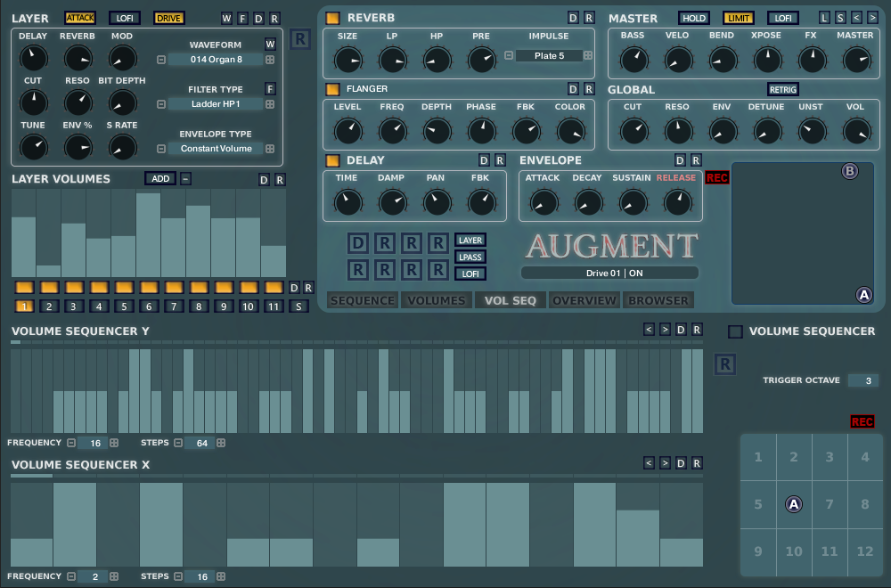
Task: Check the VOLUME SEQUENCER checkbox on the right
Action: click(734, 331)
